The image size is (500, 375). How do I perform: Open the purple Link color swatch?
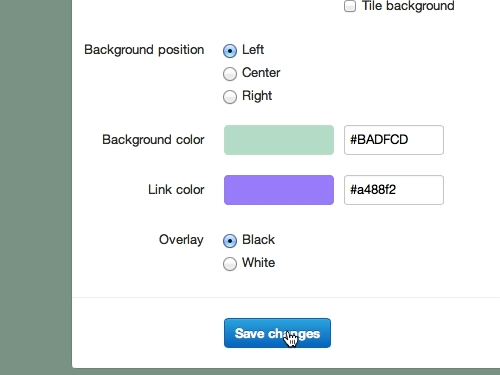[279, 190]
